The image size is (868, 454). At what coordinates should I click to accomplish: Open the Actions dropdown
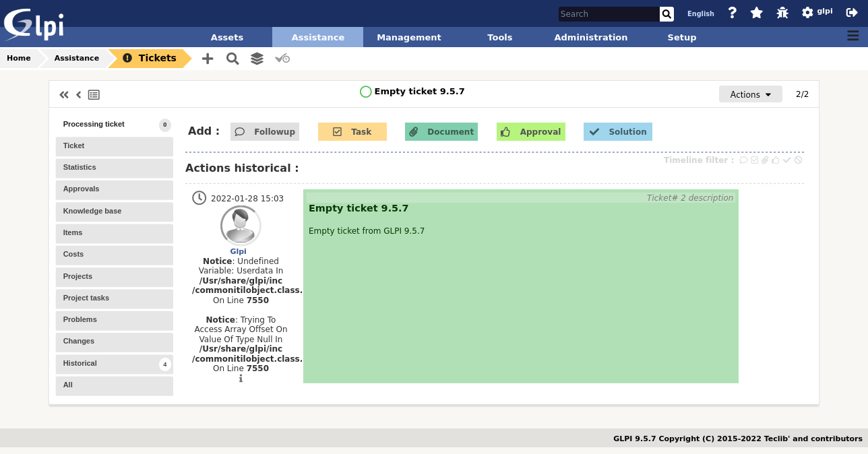(x=750, y=94)
